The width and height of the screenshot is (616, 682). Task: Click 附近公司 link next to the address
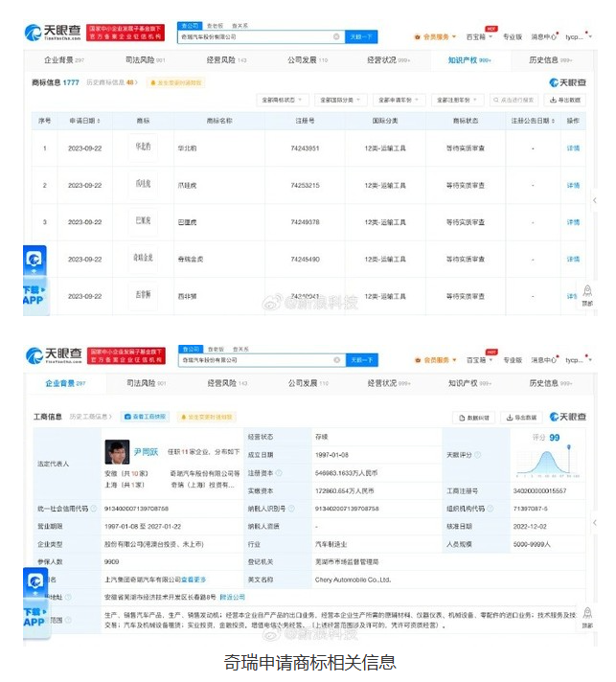[232, 597]
